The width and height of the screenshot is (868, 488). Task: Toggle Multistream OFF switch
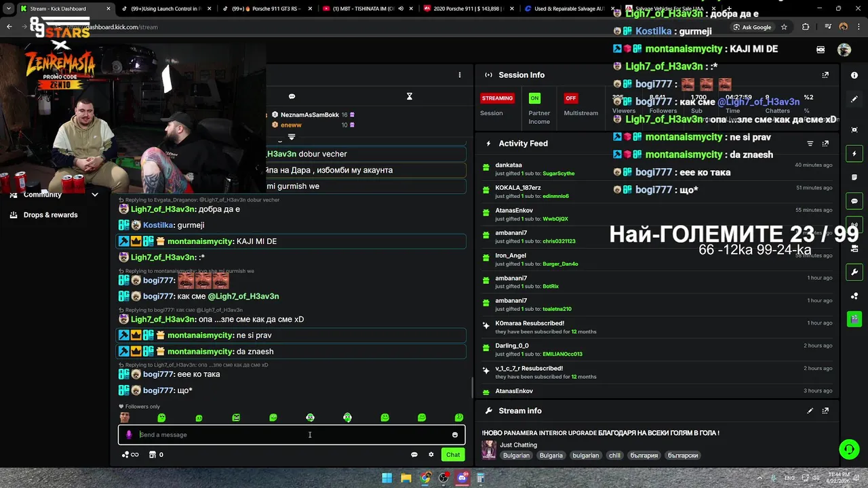pos(571,98)
